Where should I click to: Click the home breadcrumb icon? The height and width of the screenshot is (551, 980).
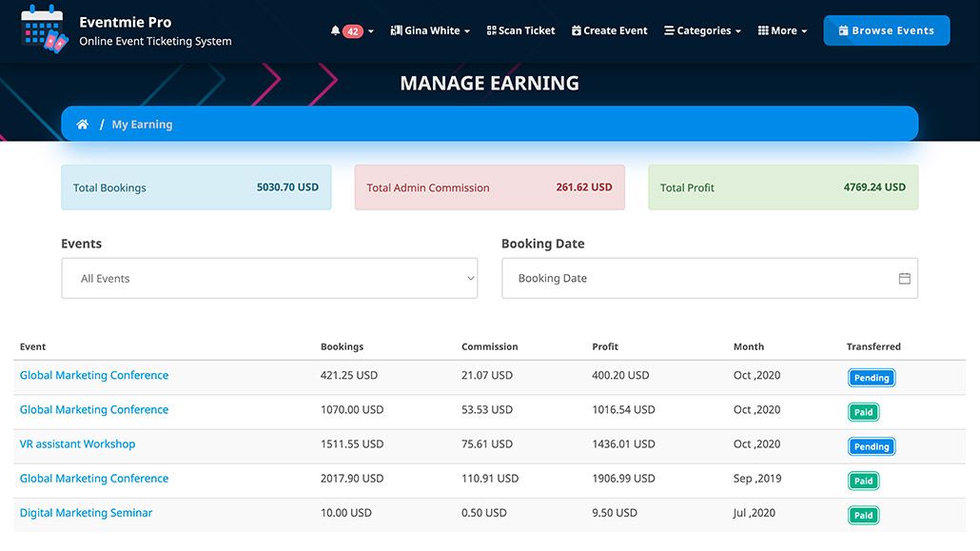point(83,123)
